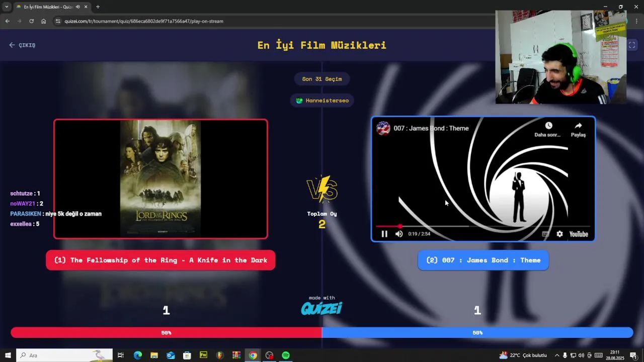Open weather widget 22°C Çok bulutlu

tap(523, 355)
